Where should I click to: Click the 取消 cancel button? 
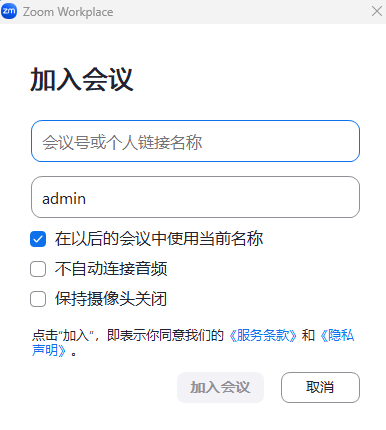320,387
